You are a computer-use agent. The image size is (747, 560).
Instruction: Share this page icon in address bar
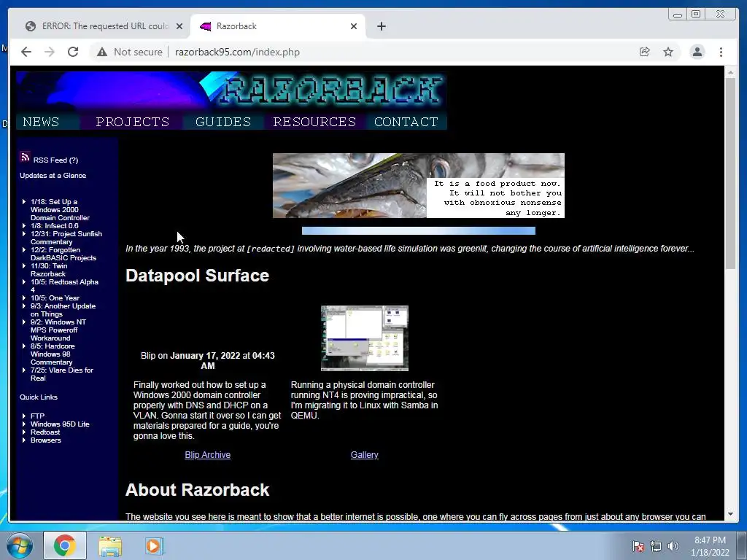click(x=645, y=52)
